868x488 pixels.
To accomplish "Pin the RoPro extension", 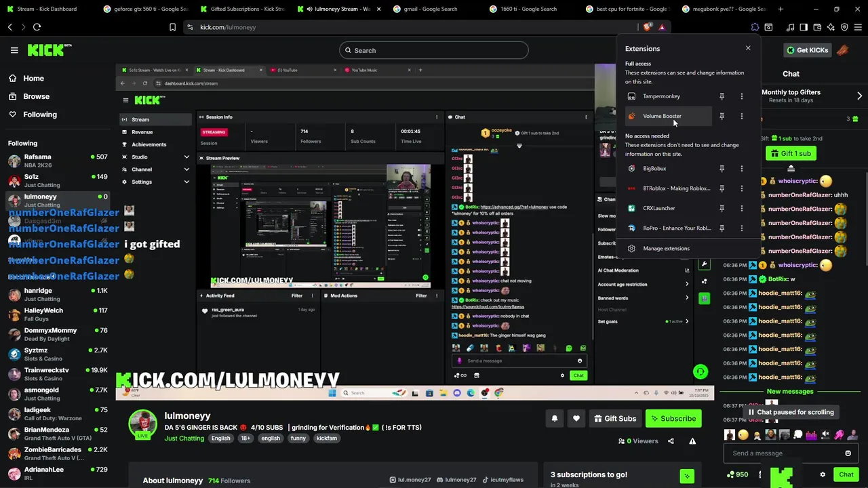I will 722,228.
